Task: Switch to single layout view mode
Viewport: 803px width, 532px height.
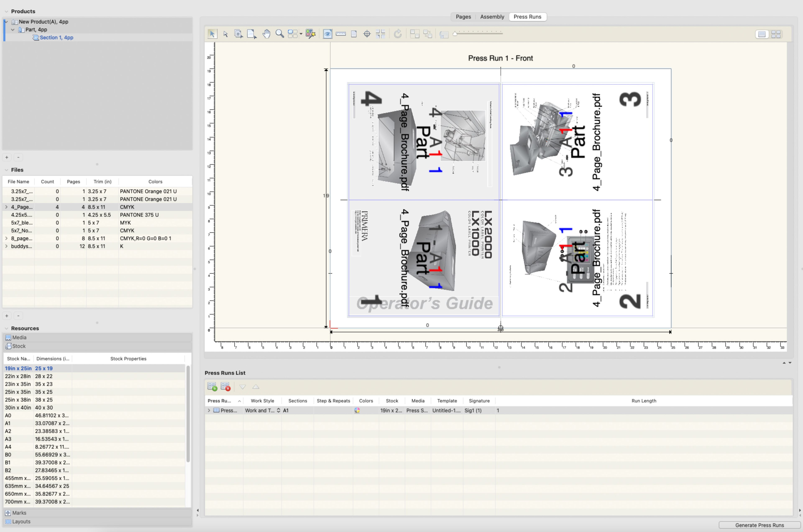Action: pos(762,34)
